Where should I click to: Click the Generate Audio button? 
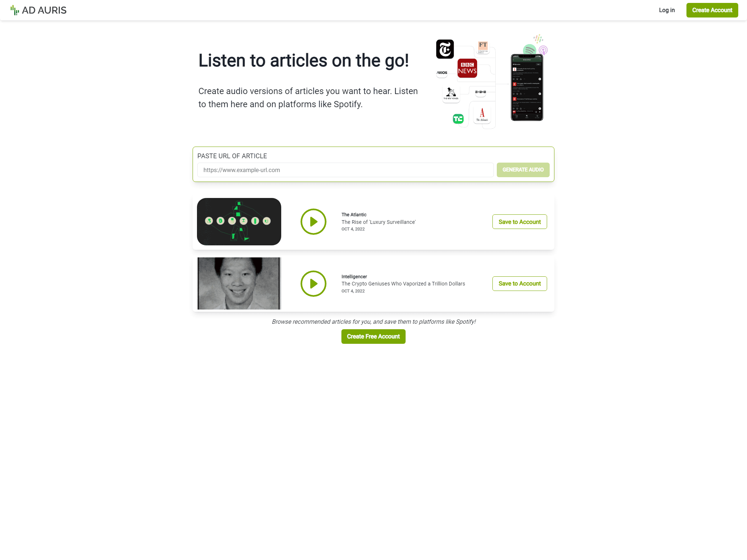click(x=523, y=170)
